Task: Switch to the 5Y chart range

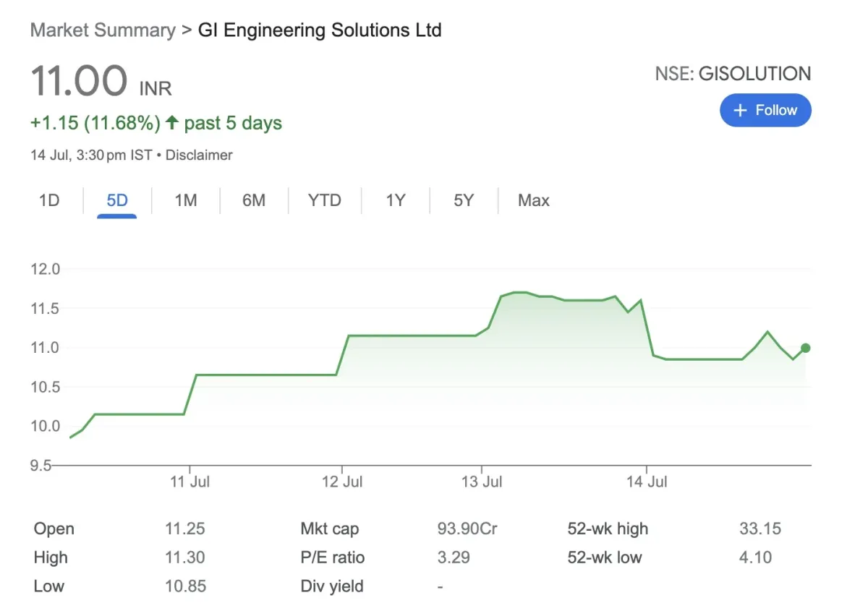Action: tap(464, 200)
